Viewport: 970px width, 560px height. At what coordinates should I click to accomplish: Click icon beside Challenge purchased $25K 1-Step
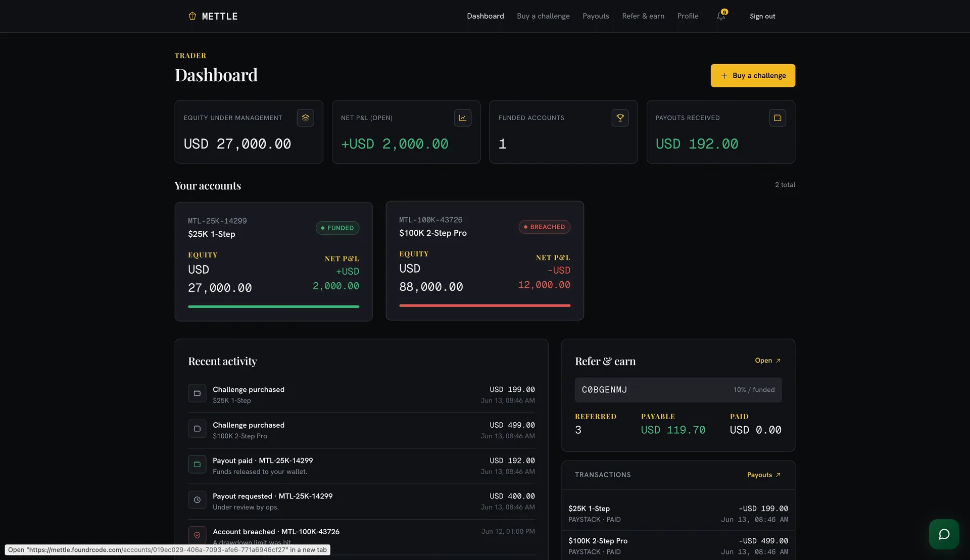(x=197, y=393)
